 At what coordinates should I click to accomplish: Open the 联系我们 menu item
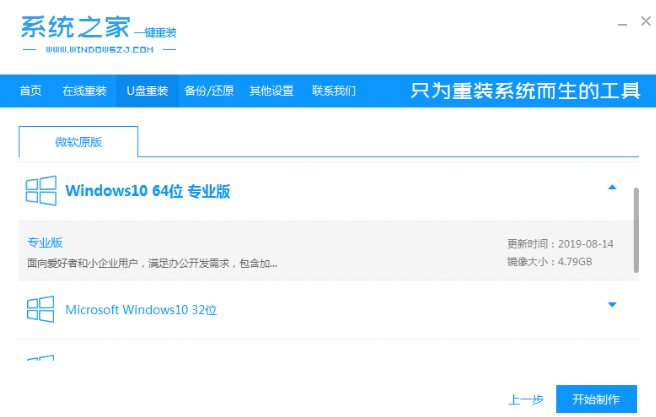point(333,91)
